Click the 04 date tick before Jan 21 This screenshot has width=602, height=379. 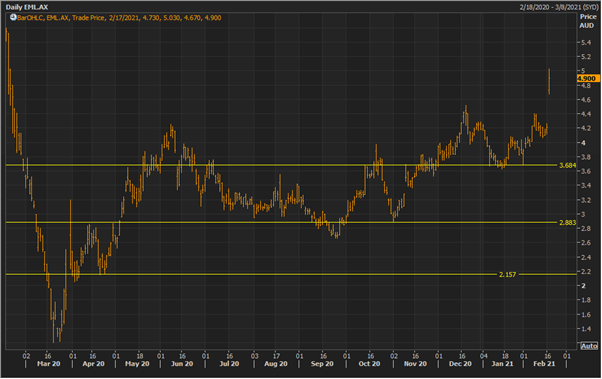(484, 356)
